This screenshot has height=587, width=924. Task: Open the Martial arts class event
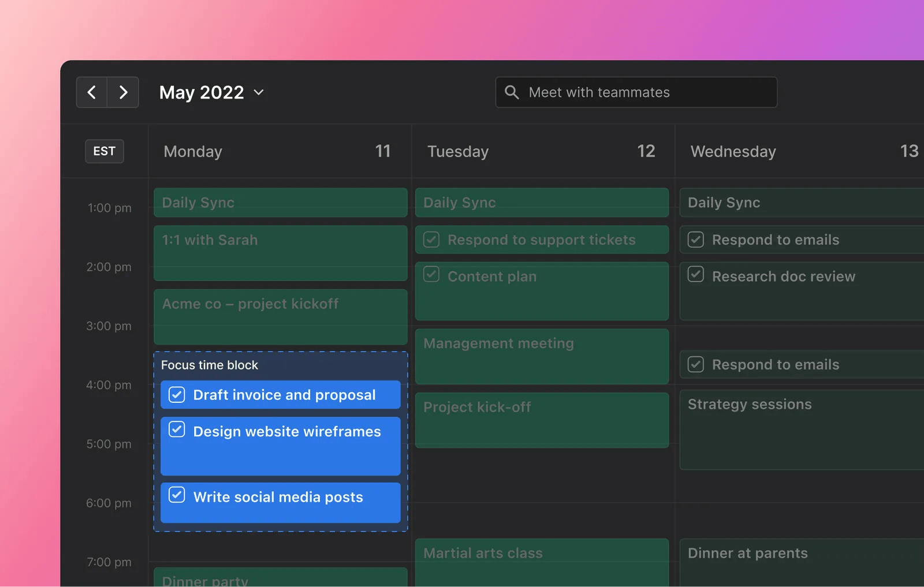coord(542,561)
